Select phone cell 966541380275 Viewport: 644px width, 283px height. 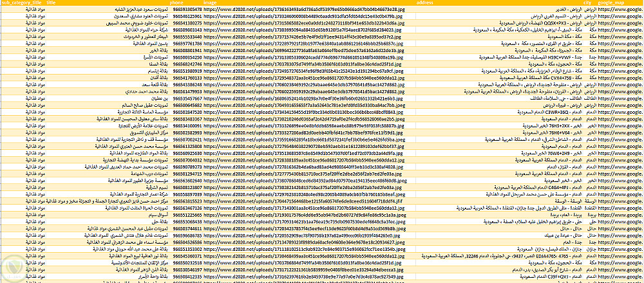(187, 23)
